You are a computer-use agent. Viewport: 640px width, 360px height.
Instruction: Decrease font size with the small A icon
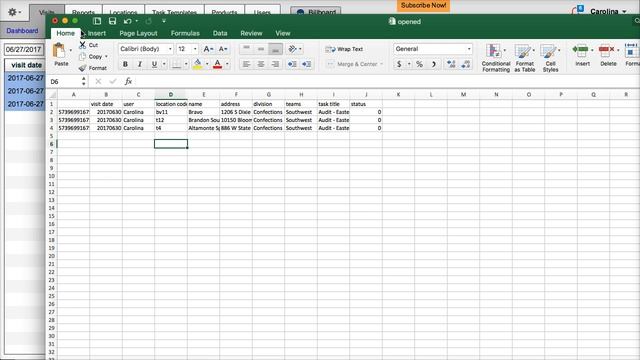[222, 49]
